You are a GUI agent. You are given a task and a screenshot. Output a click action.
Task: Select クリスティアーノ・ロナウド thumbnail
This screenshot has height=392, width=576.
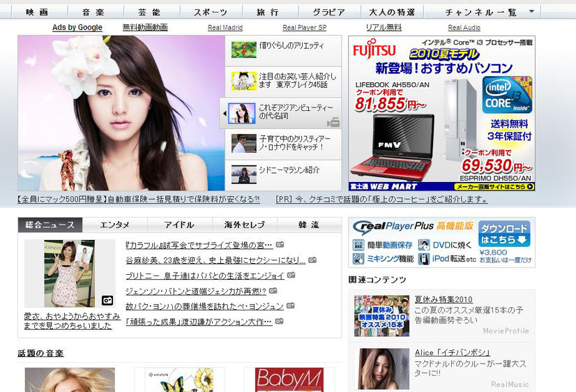point(244,143)
